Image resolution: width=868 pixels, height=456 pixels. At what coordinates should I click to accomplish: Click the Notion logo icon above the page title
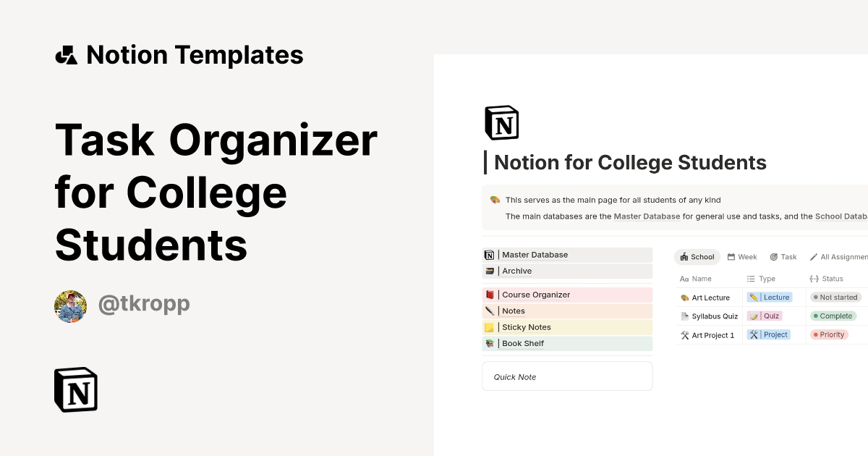click(x=501, y=122)
